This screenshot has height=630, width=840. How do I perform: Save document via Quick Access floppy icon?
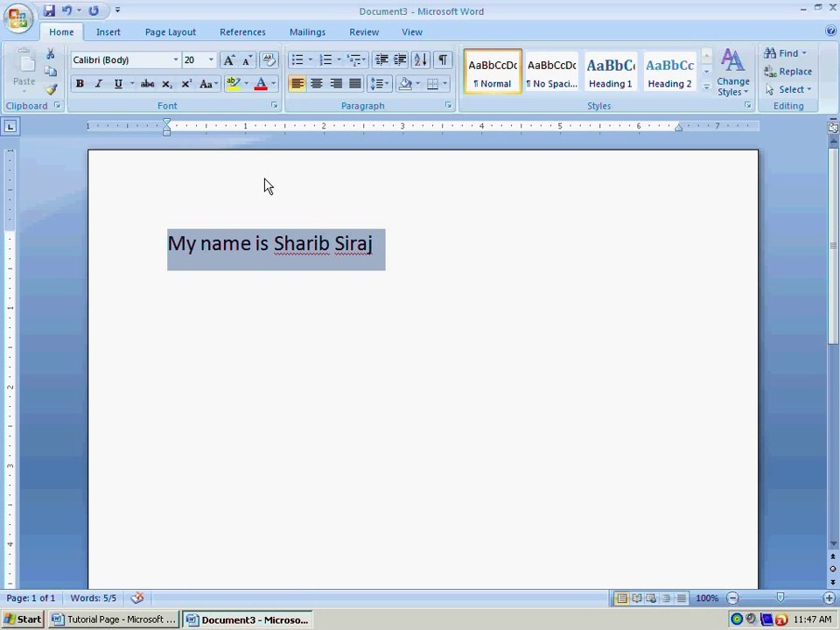(49, 10)
